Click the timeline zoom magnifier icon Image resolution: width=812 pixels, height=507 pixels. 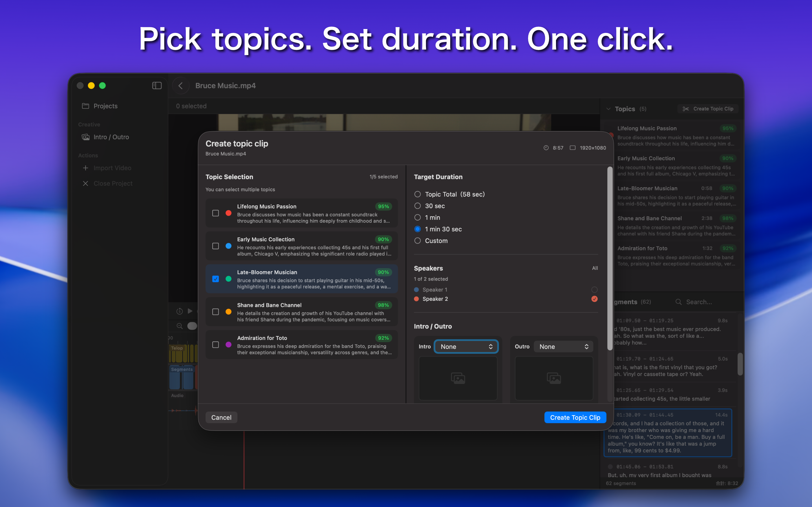[x=180, y=326]
